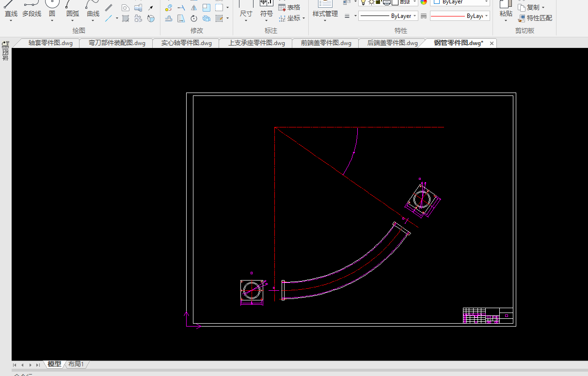The width and height of the screenshot is (588, 376).
Task: Go to previous layout tab arrow
Action: point(22,365)
